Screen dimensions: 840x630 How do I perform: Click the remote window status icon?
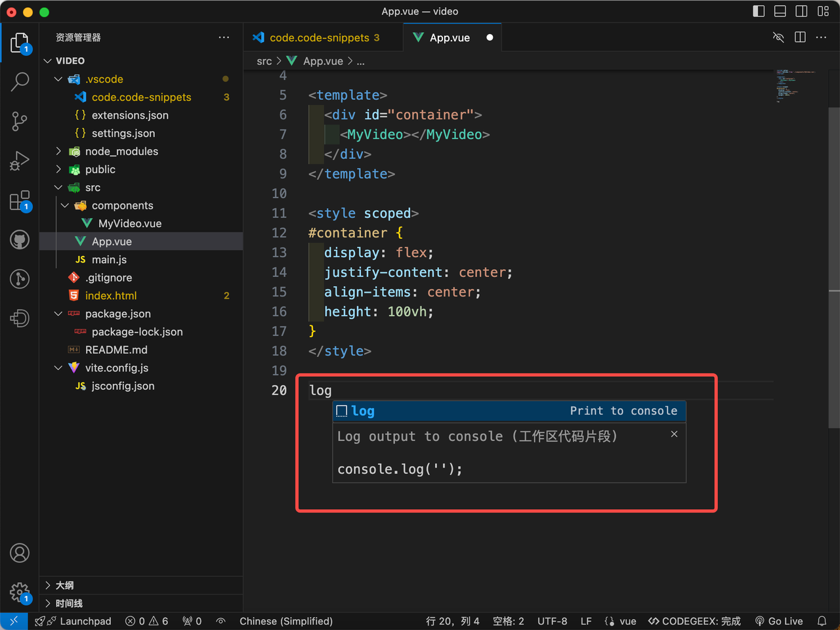[14, 621]
